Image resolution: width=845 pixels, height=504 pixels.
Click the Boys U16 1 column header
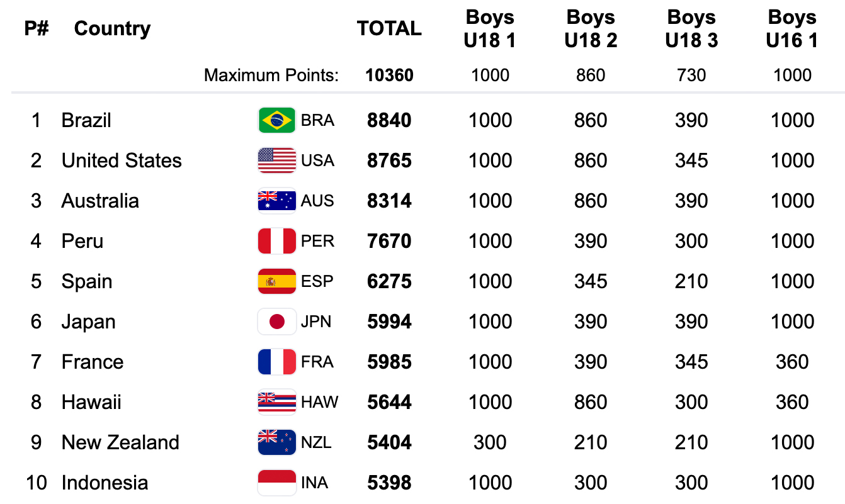click(x=791, y=29)
